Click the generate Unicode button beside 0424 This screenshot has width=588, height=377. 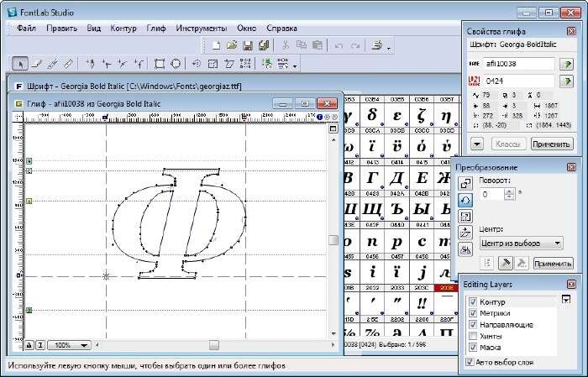pos(566,81)
